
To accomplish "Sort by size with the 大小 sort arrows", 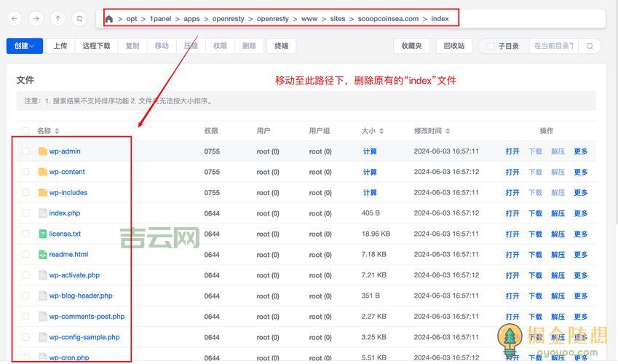I will (381, 131).
